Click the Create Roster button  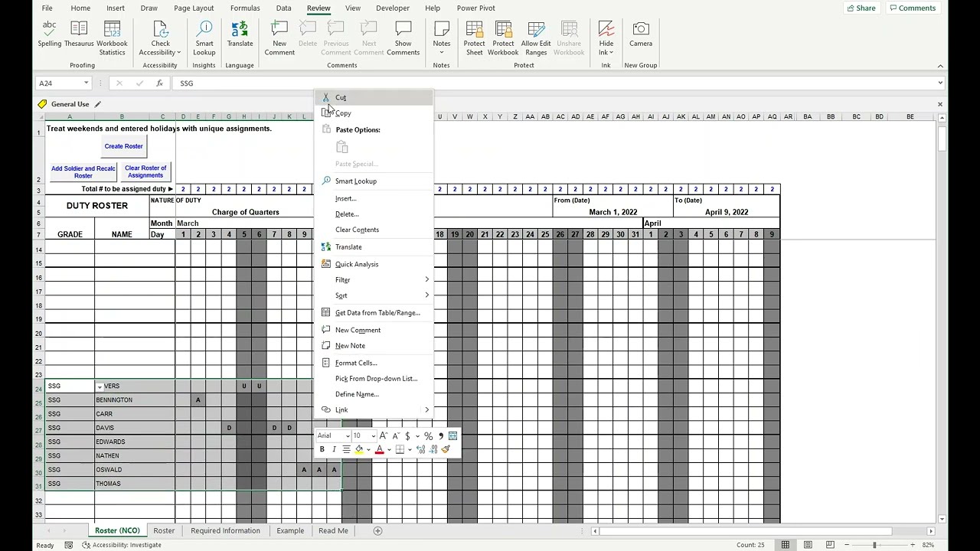click(123, 146)
